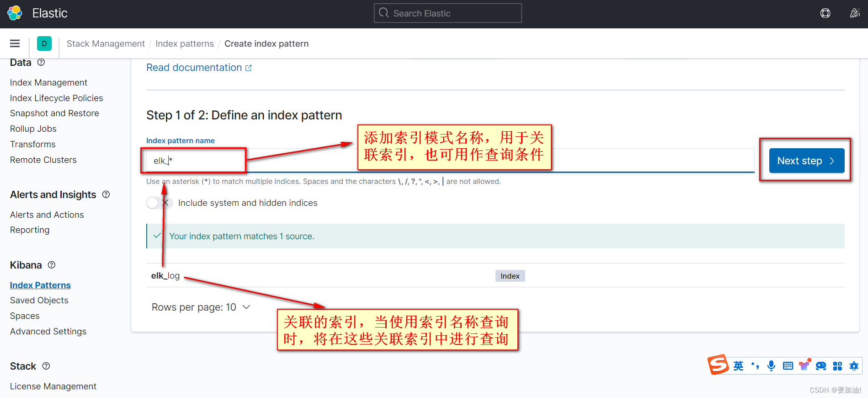
Task: Open Index Lifecycle Policies
Action: [56, 98]
